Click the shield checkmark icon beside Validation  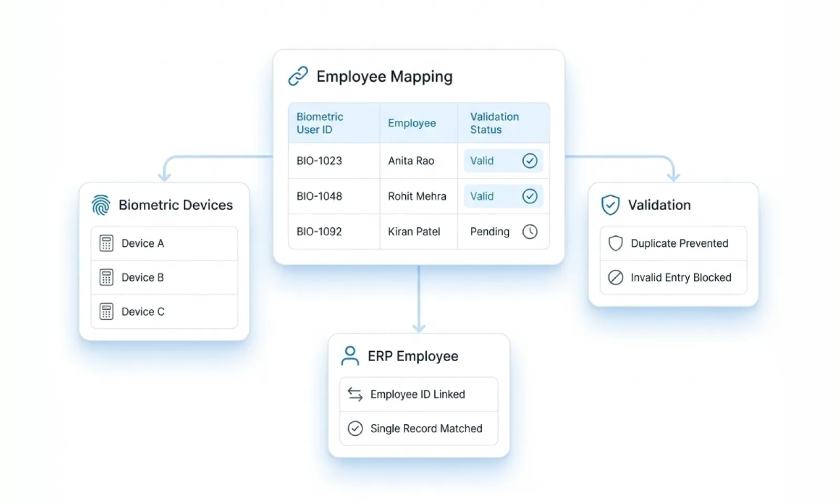611,205
